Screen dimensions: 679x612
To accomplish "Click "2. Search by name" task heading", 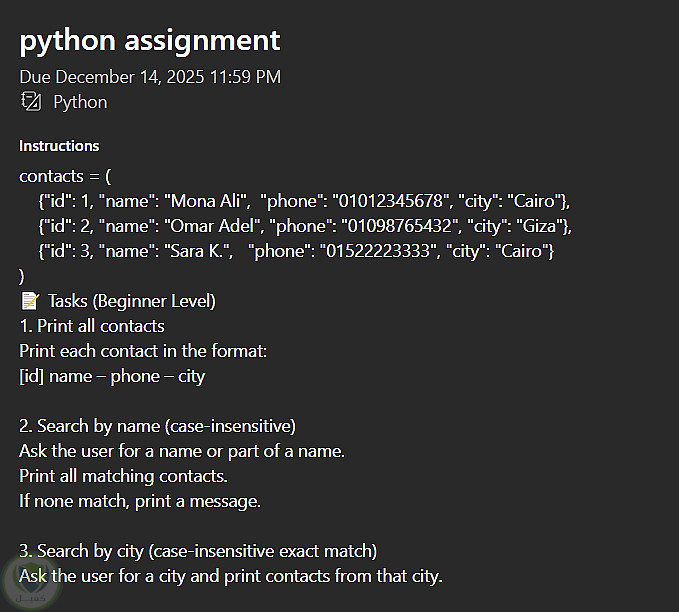I will click(157, 426).
